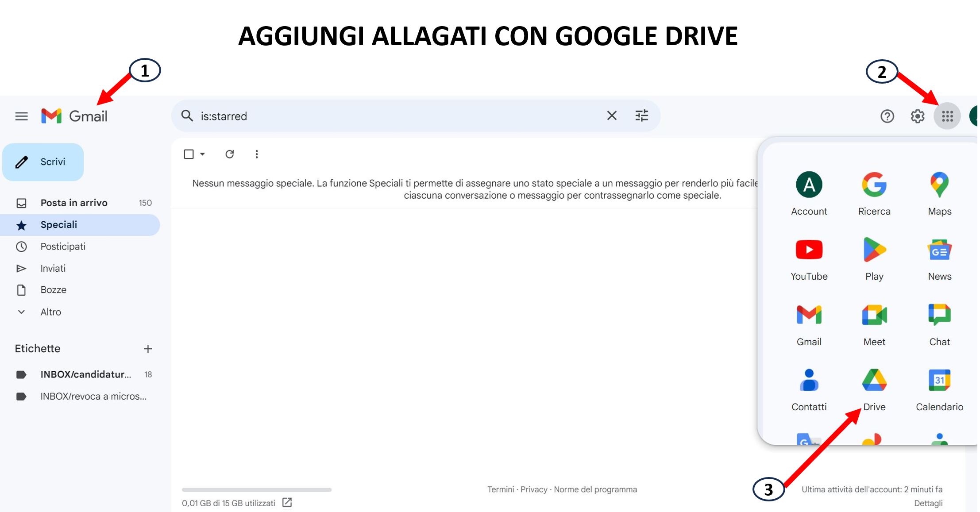
Task: Open Account in the apps panel
Action: pos(809,194)
